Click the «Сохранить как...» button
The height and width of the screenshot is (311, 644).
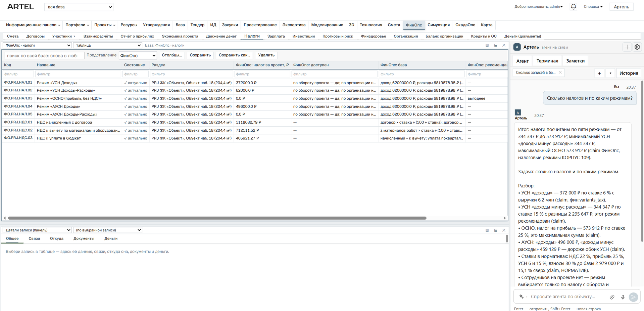pos(234,55)
